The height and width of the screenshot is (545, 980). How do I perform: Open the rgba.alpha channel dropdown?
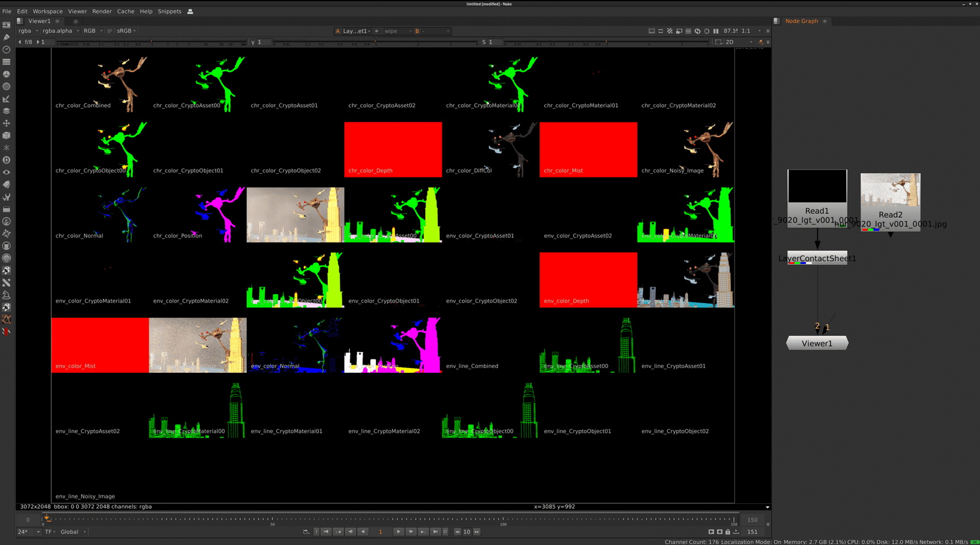pos(61,31)
